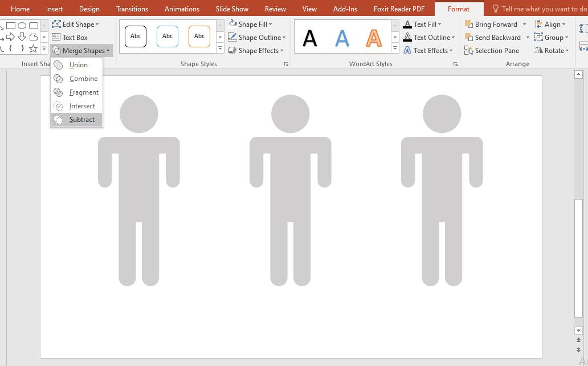Open the Selection Pane
The height and width of the screenshot is (366, 588).
click(x=492, y=51)
